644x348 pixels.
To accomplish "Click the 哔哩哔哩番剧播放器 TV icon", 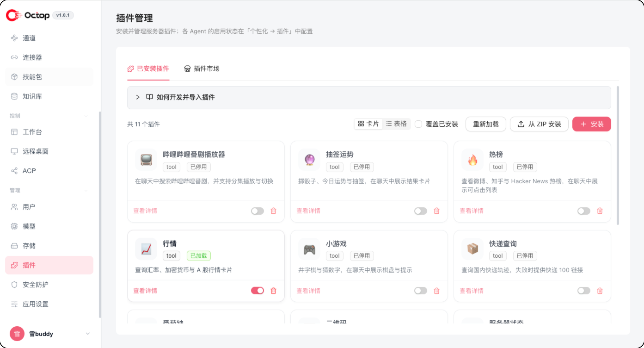I will (x=146, y=160).
